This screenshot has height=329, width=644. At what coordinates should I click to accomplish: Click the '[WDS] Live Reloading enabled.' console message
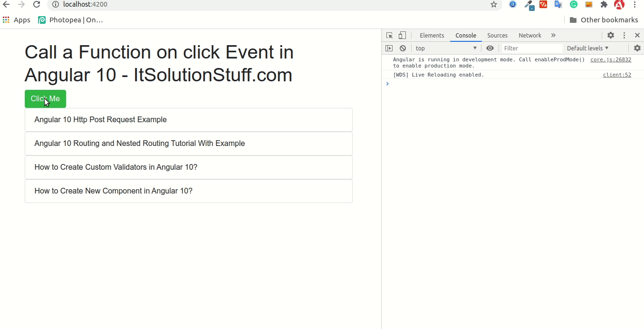point(438,75)
